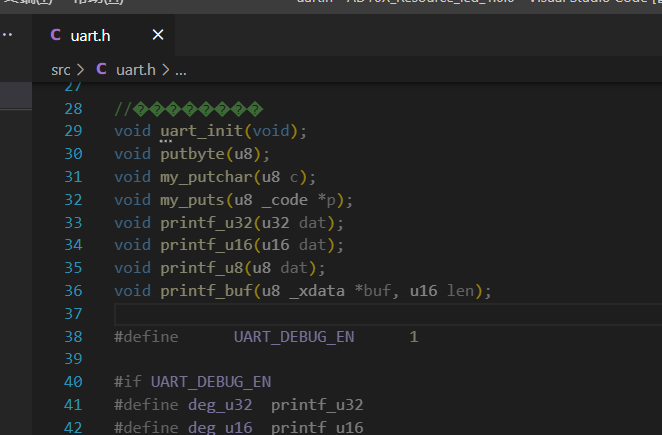662x435 pixels.
Task: Click printf_u16 on line 34
Action: click(x=206, y=245)
